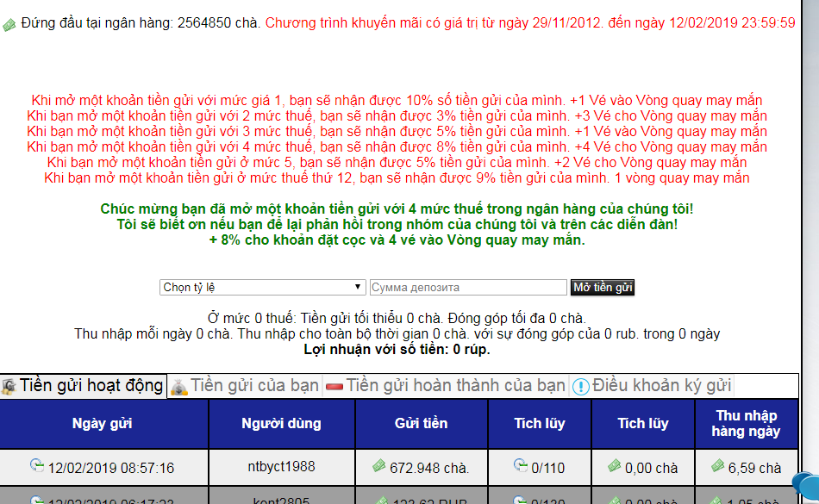Open 'Điều khoản ký gửi' tab

point(653,386)
